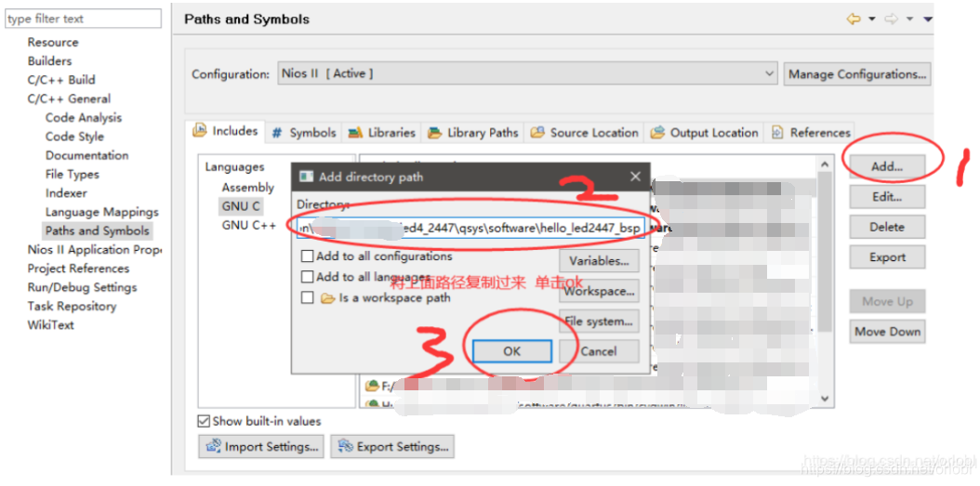Screen dimensions: 980x486
Task: Switch to the Includes tab
Action: pos(227,131)
